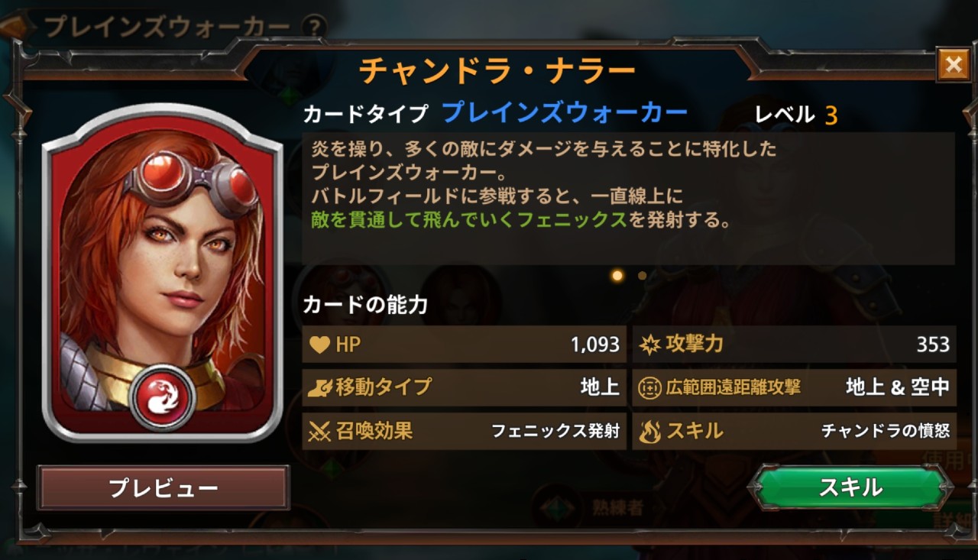
Task: Click the 広範囲遠距離攻撃 target icon
Action: point(649,388)
